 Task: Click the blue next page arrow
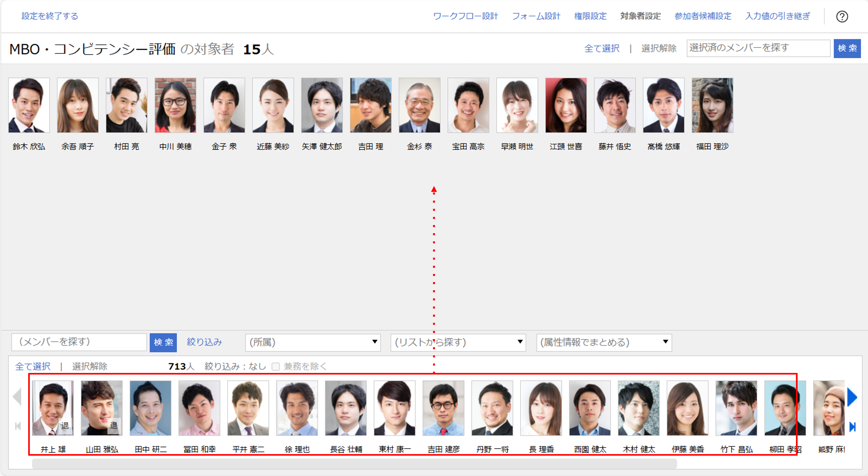coord(851,397)
